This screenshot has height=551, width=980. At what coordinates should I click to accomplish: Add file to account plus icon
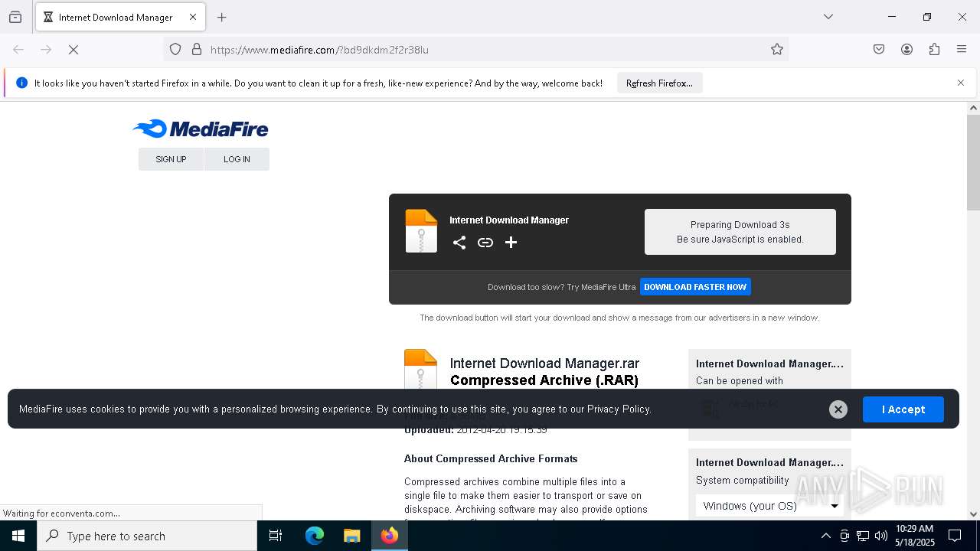click(511, 243)
